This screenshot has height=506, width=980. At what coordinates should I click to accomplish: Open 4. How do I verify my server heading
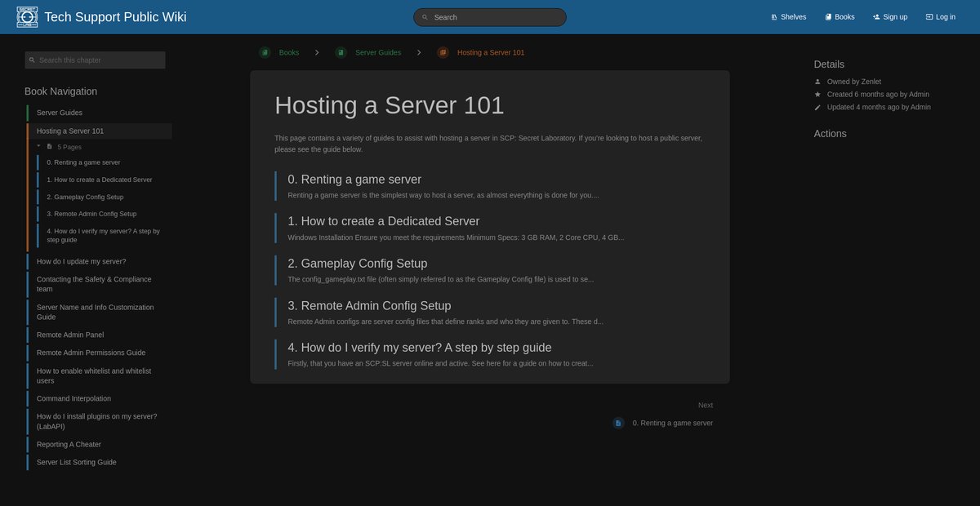[x=420, y=348]
